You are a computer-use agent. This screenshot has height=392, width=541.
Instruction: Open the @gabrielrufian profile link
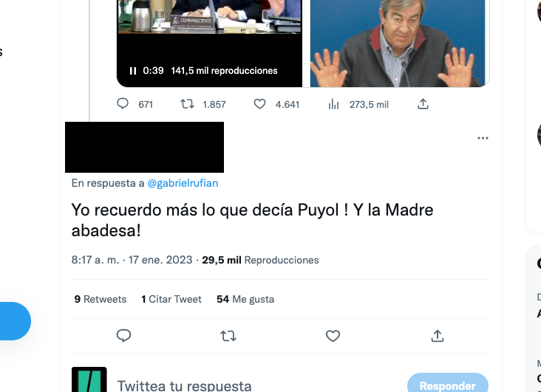click(183, 183)
